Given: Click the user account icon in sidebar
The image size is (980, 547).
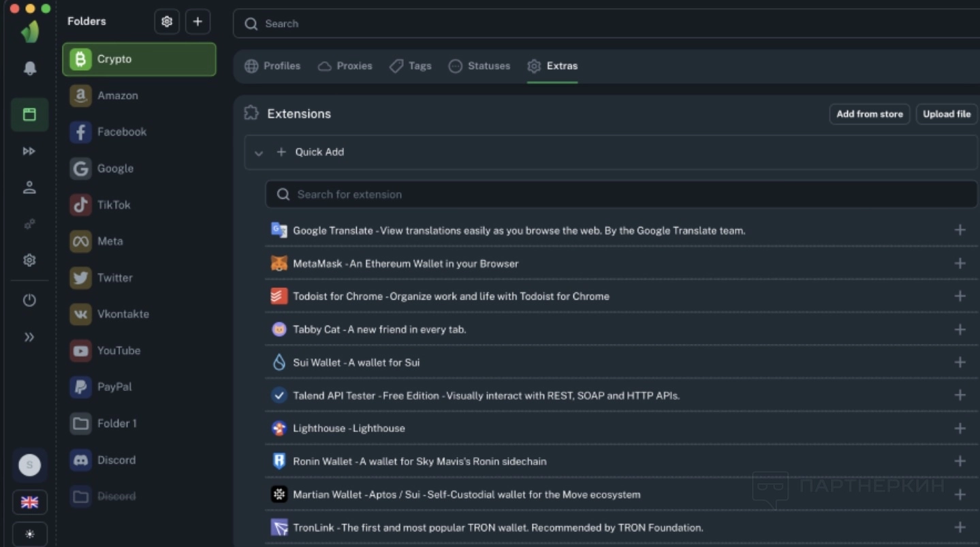Looking at the screenshot, I should coord(29,188).
